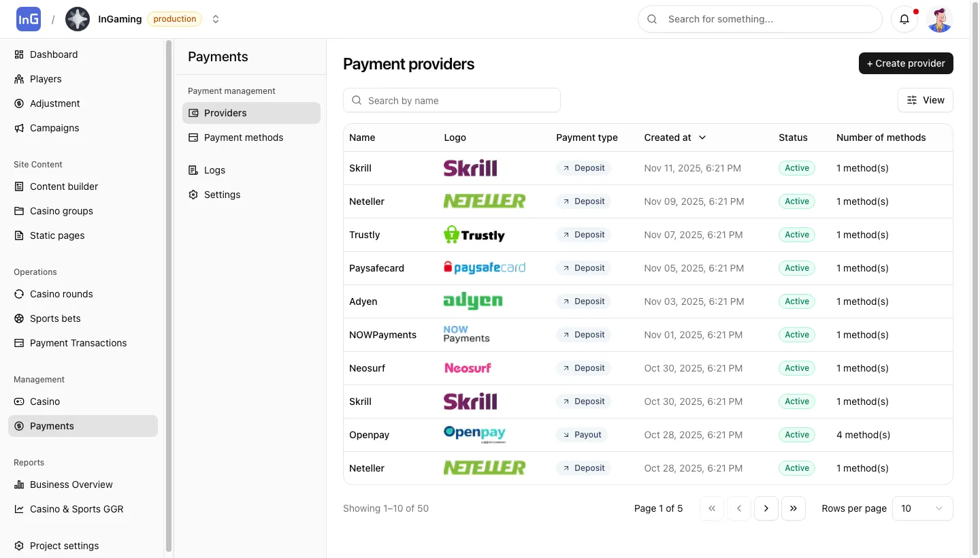Open the Rows per page dropdown

coord(922,508)
